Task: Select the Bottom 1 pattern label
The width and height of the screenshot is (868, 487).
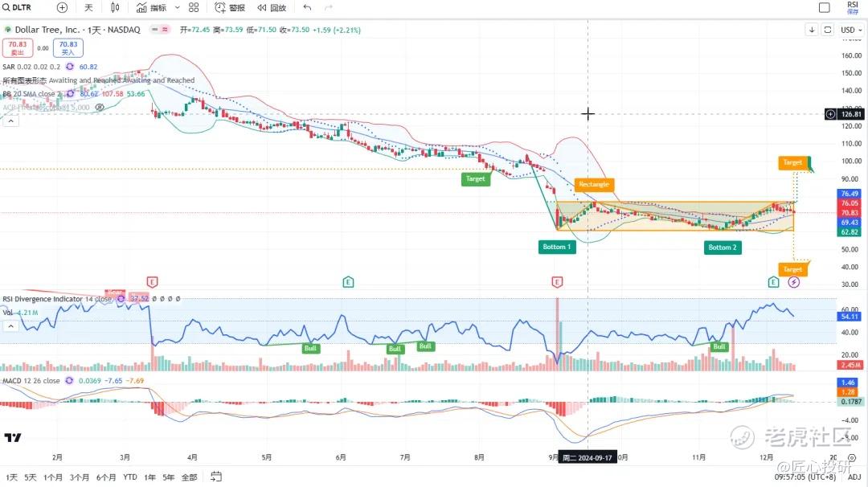Action: 557,247
